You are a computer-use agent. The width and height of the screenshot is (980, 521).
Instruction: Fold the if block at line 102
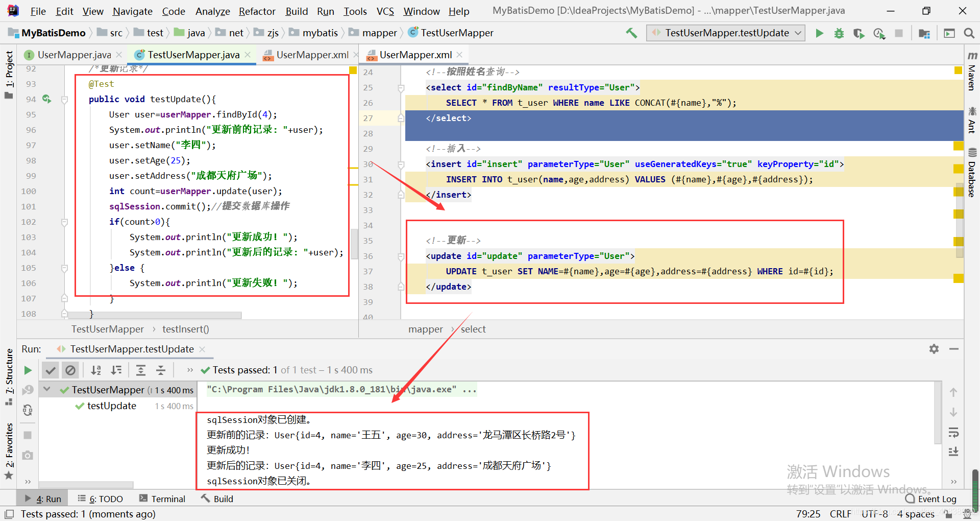65,222
